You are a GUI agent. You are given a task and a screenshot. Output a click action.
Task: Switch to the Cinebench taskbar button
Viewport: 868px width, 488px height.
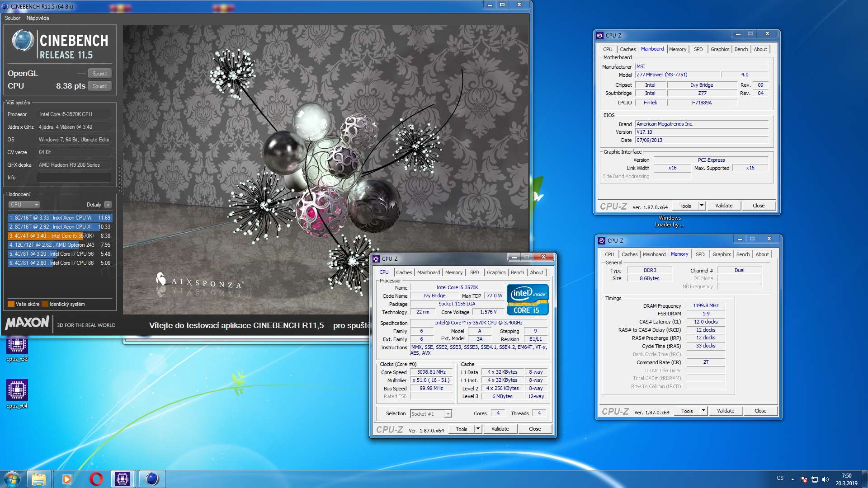[x=152, y=479]
